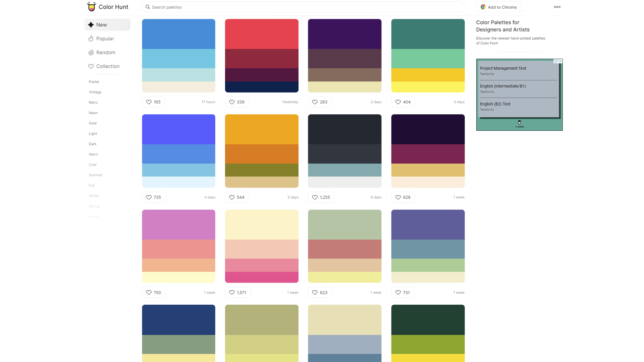Screen dimensions: 644x362
Task: Click the search magnifier icon
Action: [x=148, y=7]
